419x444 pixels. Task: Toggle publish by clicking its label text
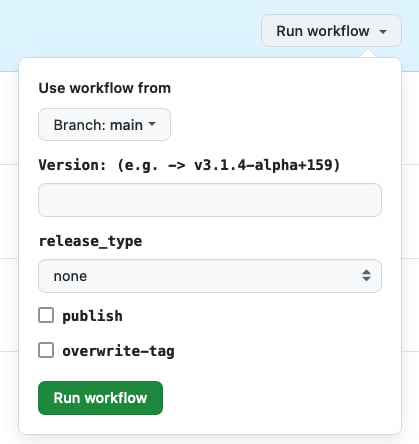[92, 316]
